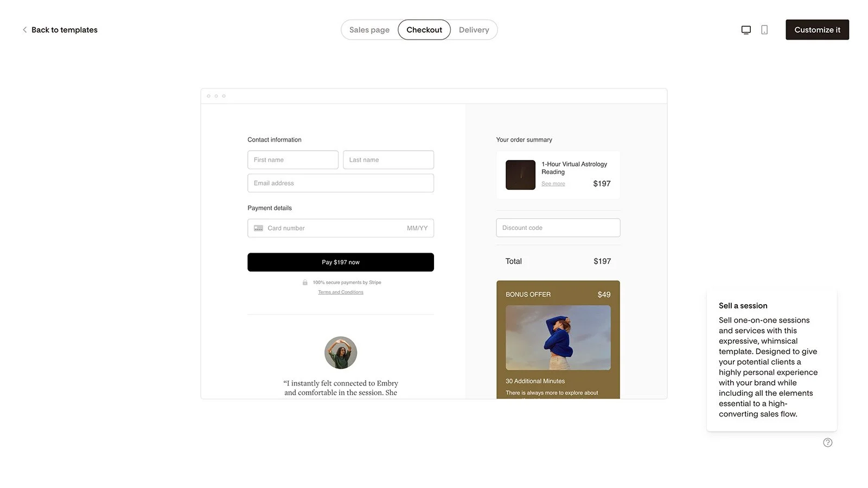The image size is (868, 488).
Task: Click the testimonial avatar photo
Action: (x=341, y=352)
